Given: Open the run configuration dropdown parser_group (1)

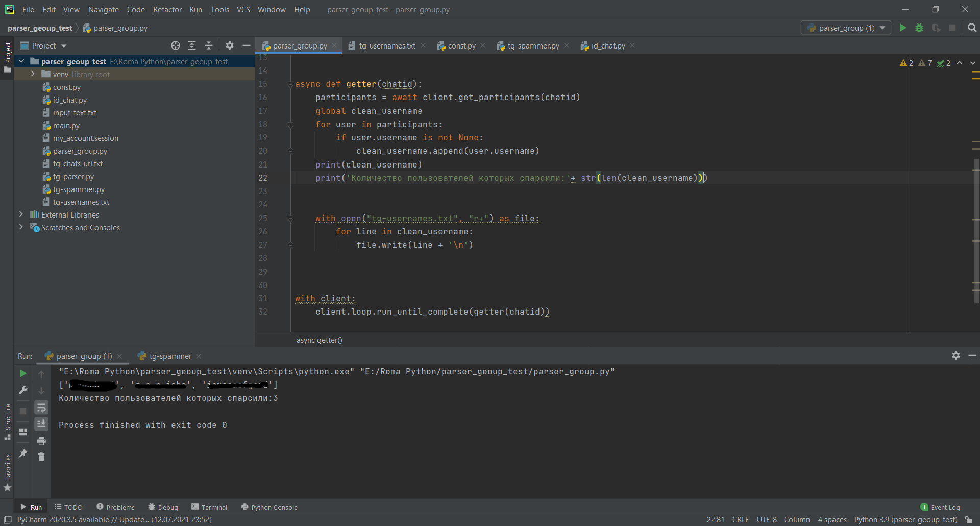Looking at the screenshot, I should pos(846,28).
